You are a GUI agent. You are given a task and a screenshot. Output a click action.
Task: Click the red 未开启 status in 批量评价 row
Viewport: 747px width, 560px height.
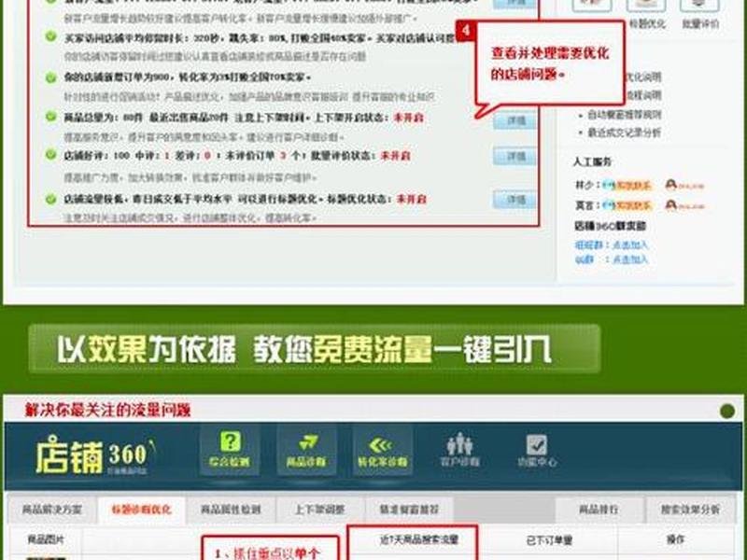[395, 156]
